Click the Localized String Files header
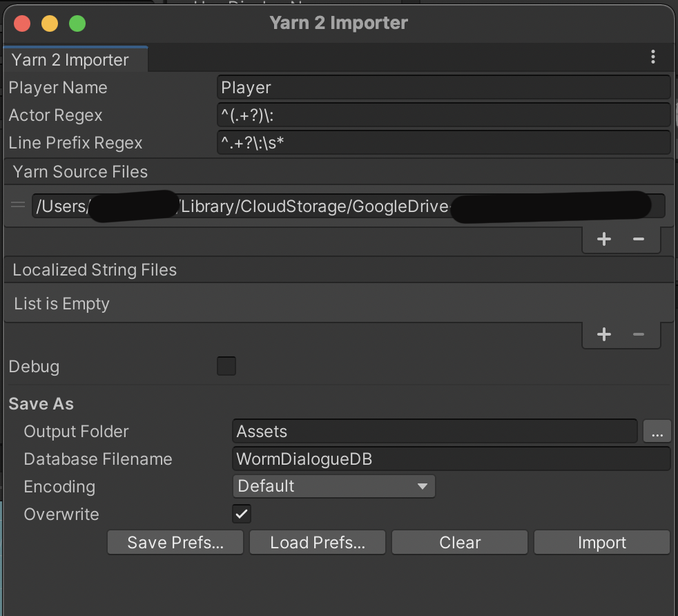 click(x=339, y=270)
